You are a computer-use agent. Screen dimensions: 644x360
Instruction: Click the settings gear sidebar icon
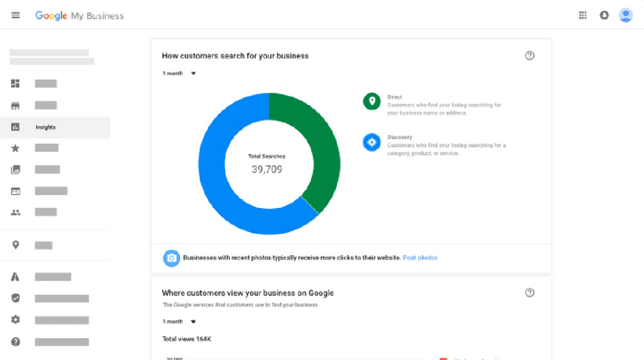click(15, 319)
